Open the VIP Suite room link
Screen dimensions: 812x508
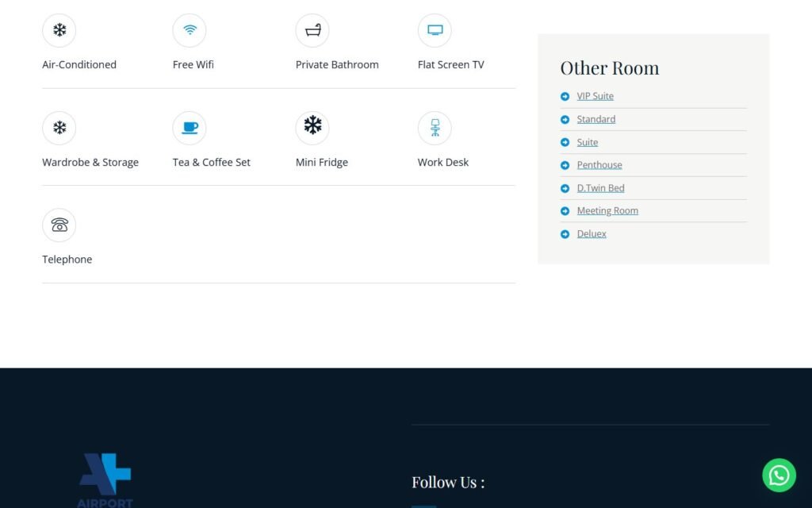595,96
